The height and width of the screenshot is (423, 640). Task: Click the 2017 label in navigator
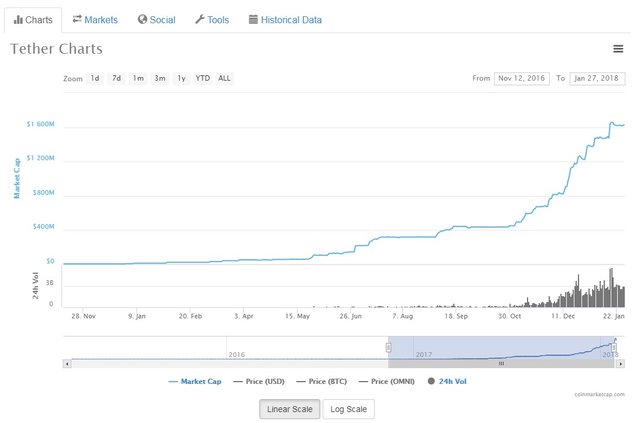click(424, 354)
